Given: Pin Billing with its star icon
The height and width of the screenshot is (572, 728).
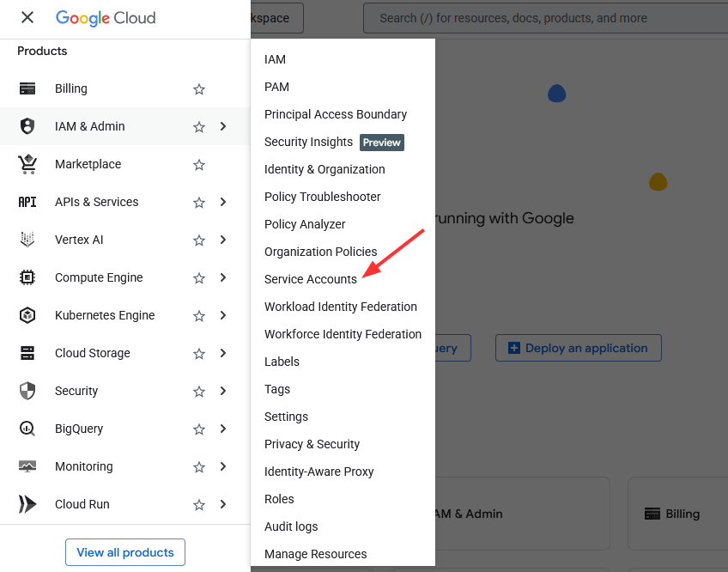Looking at the screenshot, I should 199,88.
